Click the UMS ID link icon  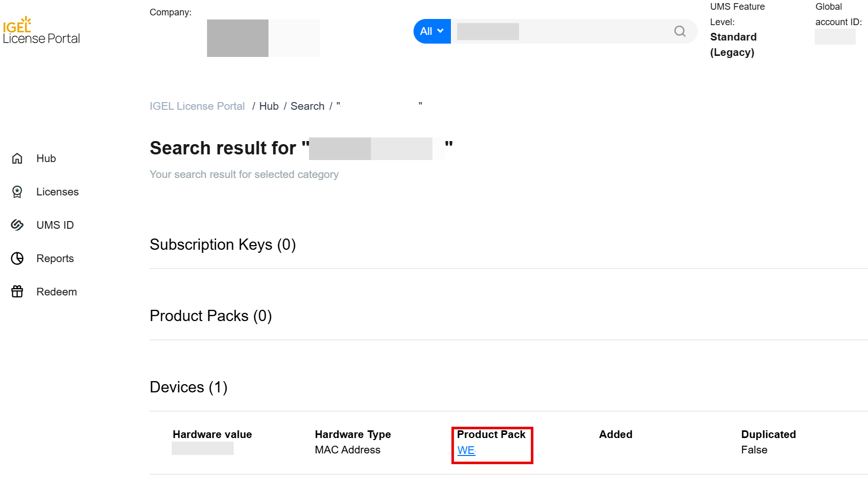pyautogui.click(x=17, y=225)
